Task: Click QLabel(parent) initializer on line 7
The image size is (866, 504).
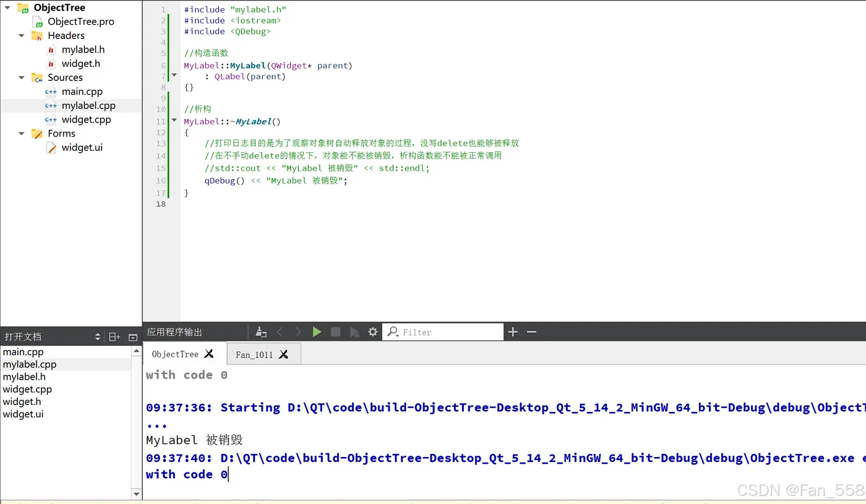Action: coord(250,77)
